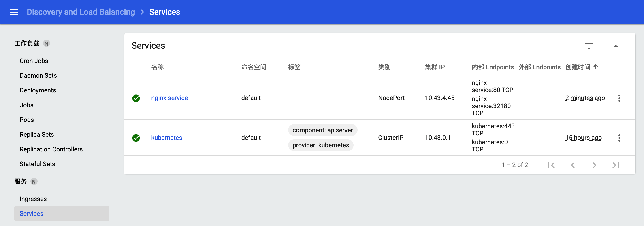This screenshot has width=644, height=226.
Task: Go to first page of results
Action: click(551, 165)
